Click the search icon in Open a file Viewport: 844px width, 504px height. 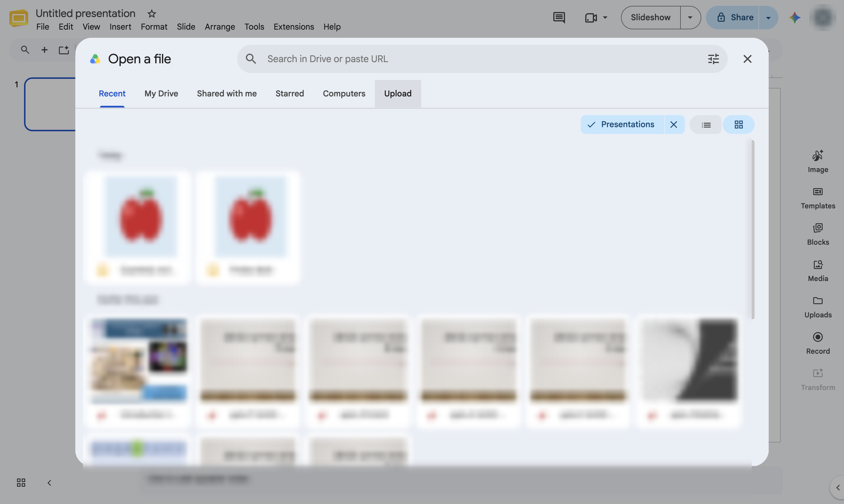coord(251,59)
